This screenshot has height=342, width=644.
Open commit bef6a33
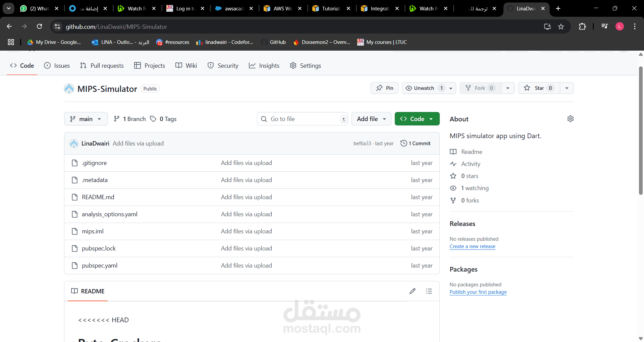[x=362, y=144]
